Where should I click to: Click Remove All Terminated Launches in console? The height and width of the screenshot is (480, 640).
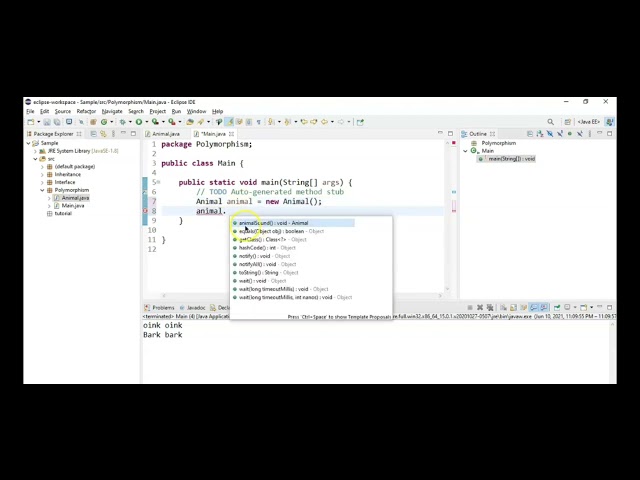[490, 307]
